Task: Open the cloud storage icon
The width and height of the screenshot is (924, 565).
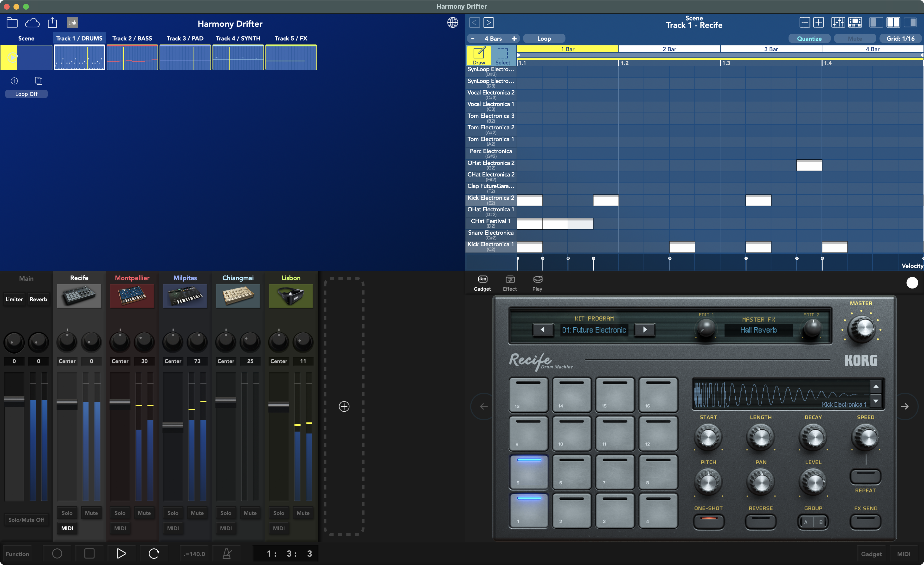Action: pos(32,23)
